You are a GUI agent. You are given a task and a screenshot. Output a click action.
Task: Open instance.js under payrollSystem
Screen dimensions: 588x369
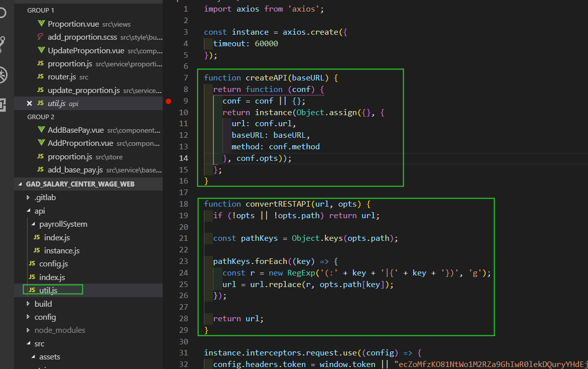pos(61,250)
